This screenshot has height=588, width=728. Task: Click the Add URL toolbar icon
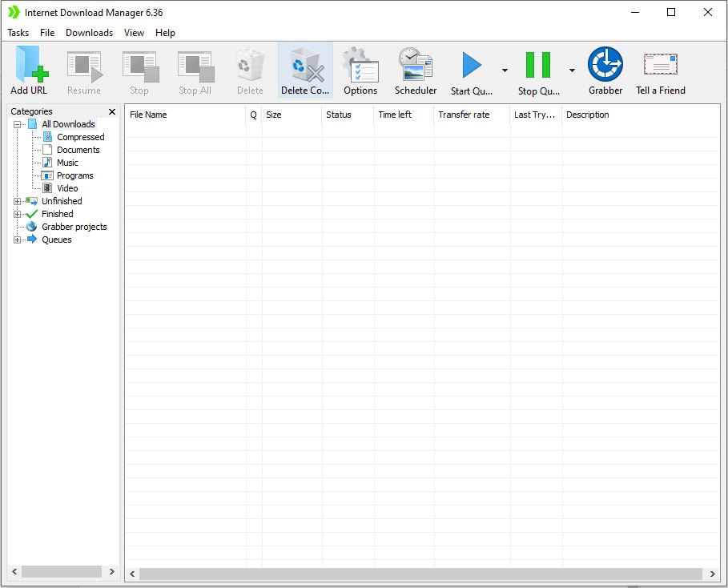[31, 64]
